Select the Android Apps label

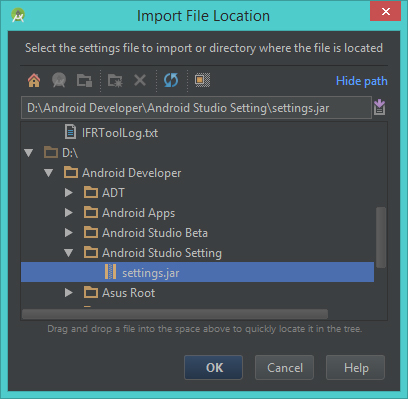pos(139,213)
